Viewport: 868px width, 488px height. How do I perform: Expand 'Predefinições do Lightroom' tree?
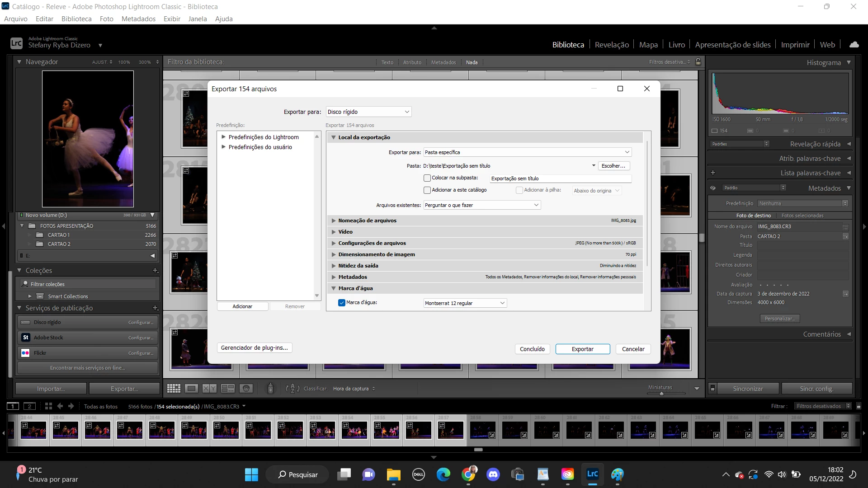click(x=223, y=137)
